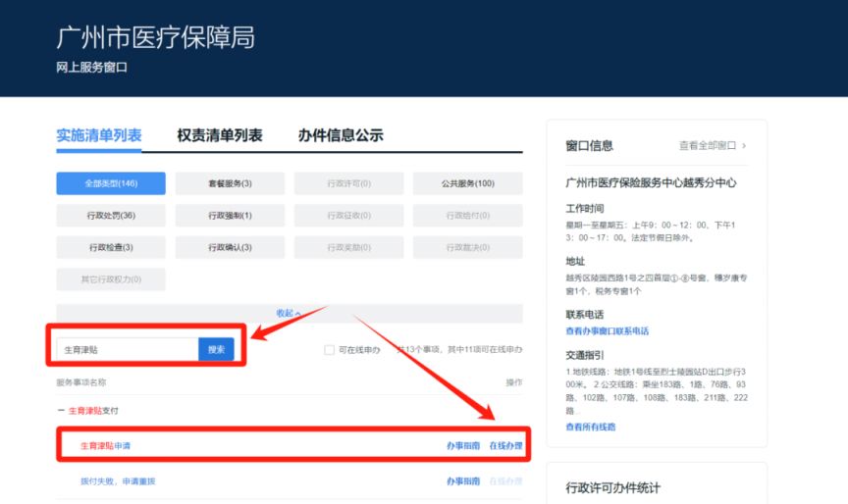Click 在线办理 for 拨付失败，申请重拨
The image size is (848, 504).
click(x=505, y=481)
